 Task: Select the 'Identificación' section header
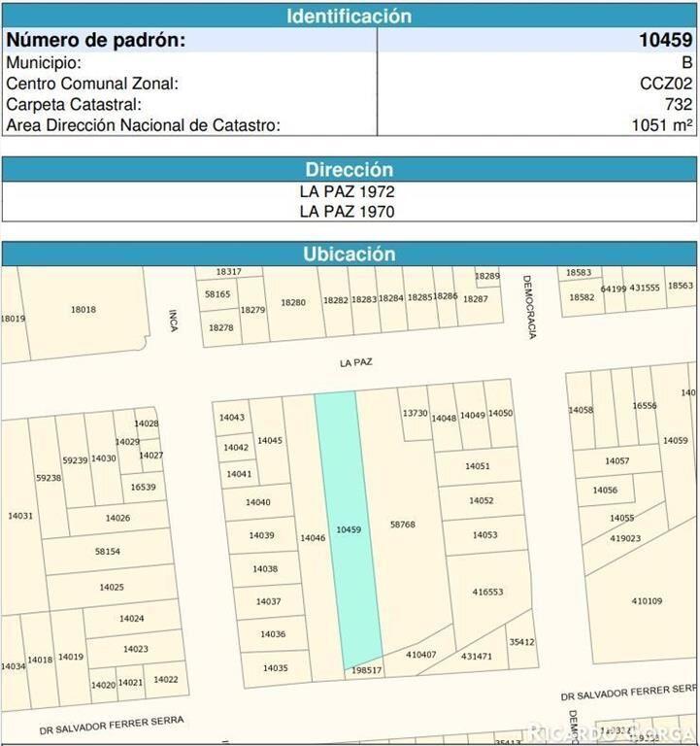click(350, 17)
